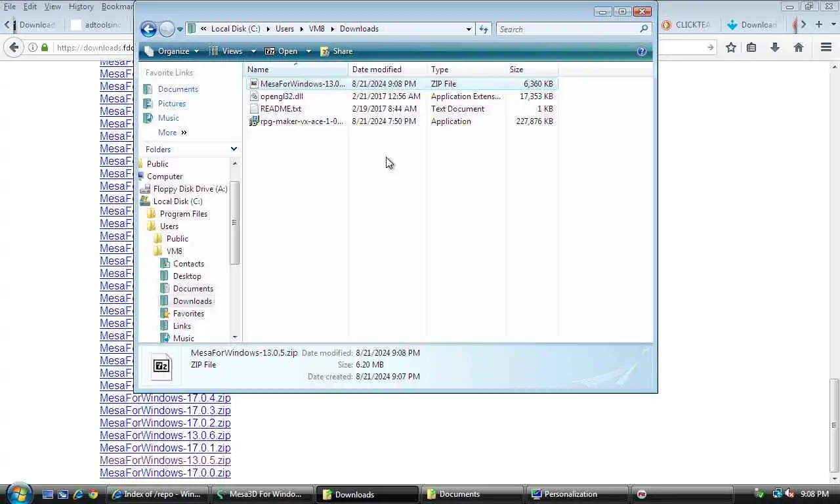Click volume icon in system tray
The width and height of the screenshot is (840, 504).
tap(790, 493)
